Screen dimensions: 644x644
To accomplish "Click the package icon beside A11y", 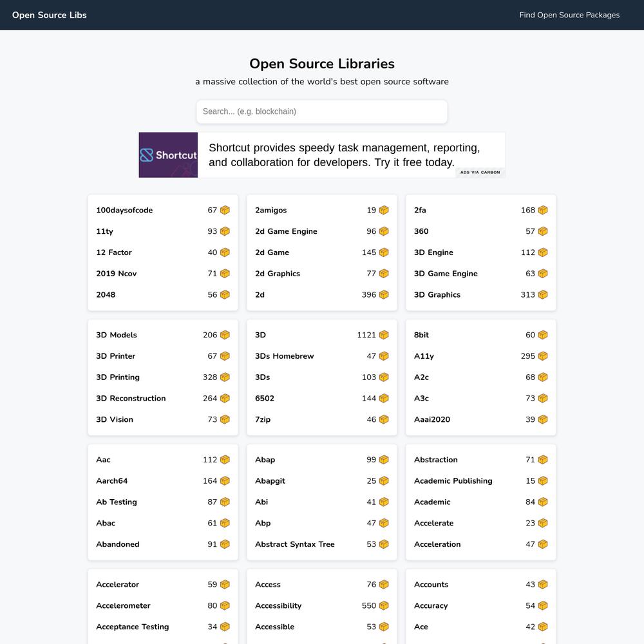I will click(542, 356).
